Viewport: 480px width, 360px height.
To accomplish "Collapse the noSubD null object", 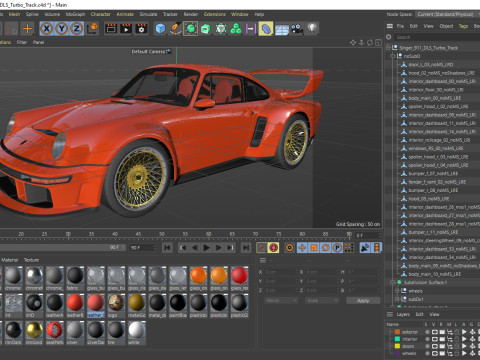I will pos(393,56).
